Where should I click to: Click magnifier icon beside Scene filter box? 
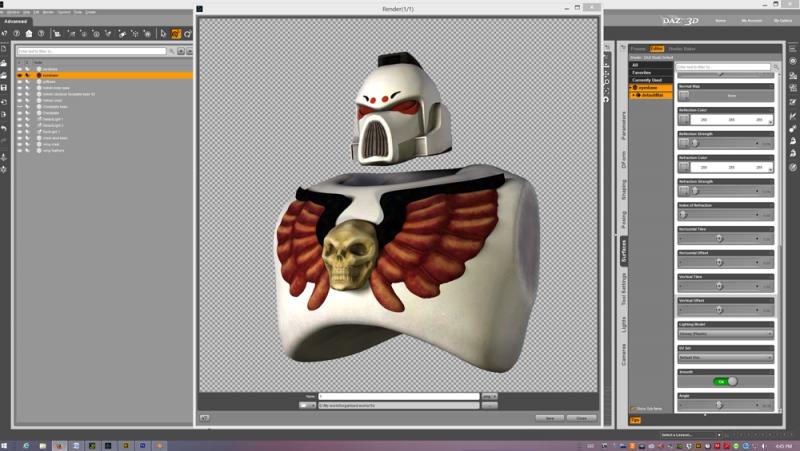point(172,51)
